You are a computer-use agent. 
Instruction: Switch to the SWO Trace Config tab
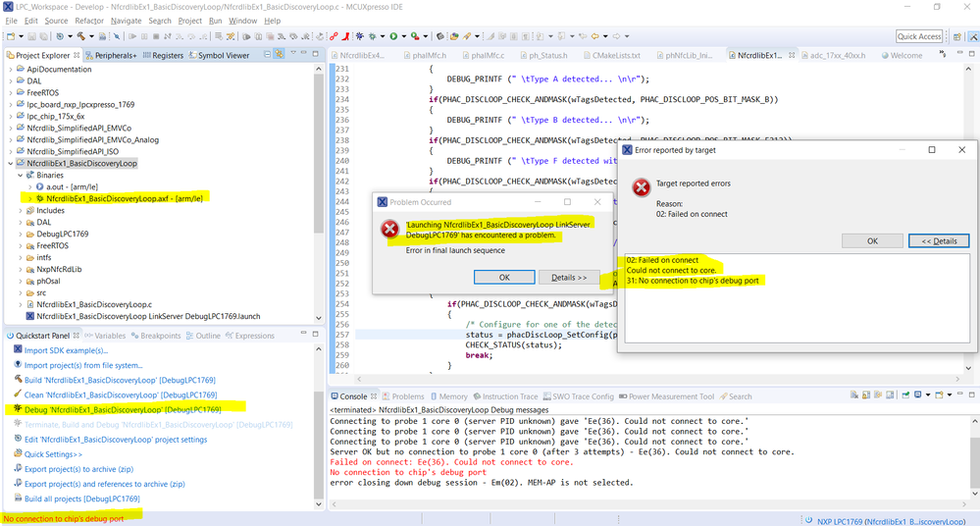pos(579,396)
